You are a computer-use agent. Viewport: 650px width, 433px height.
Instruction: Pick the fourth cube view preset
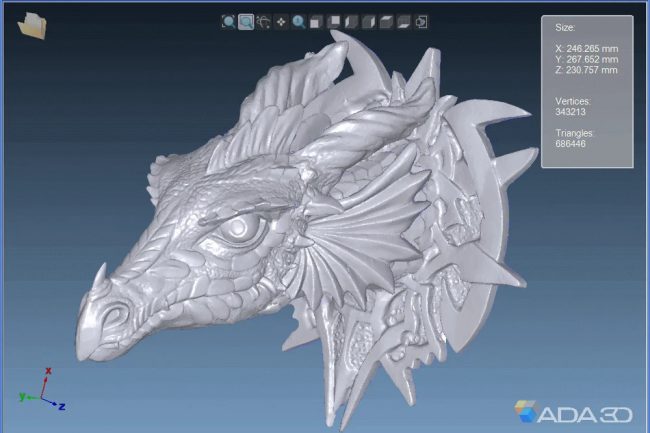click(x=368, y=21)
